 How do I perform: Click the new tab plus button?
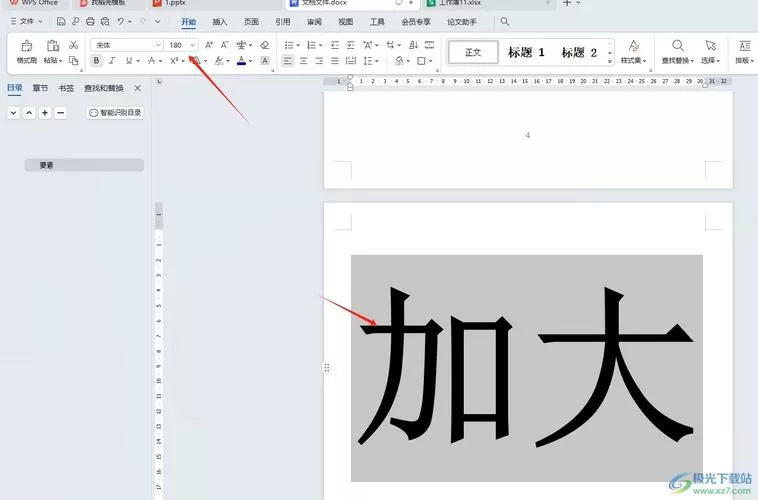pos(567,3)
